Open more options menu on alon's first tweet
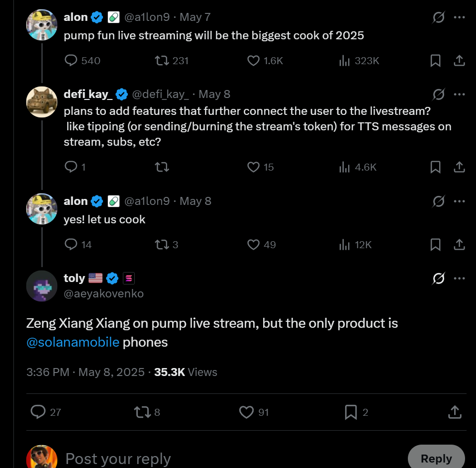476x468 pixels. coord(459,17)
